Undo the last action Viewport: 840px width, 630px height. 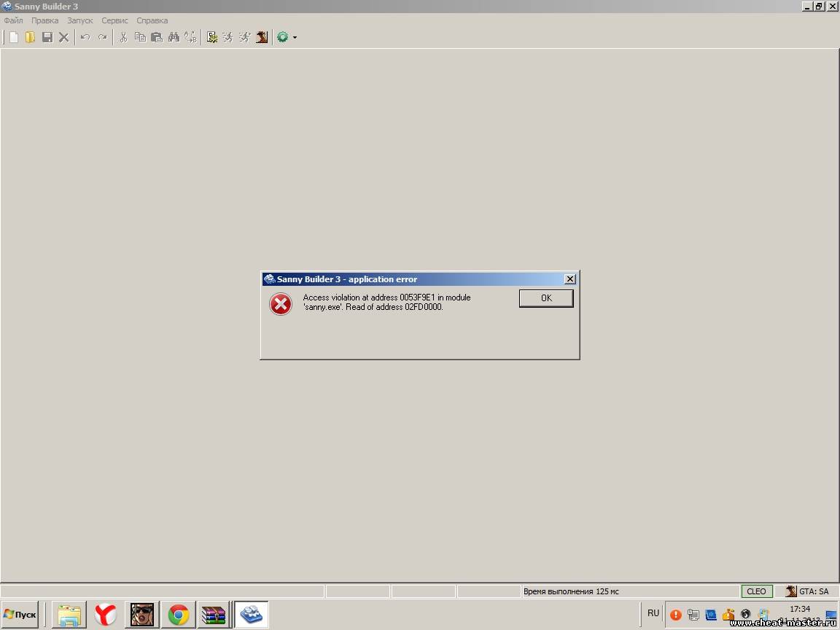tap(85, 37)
